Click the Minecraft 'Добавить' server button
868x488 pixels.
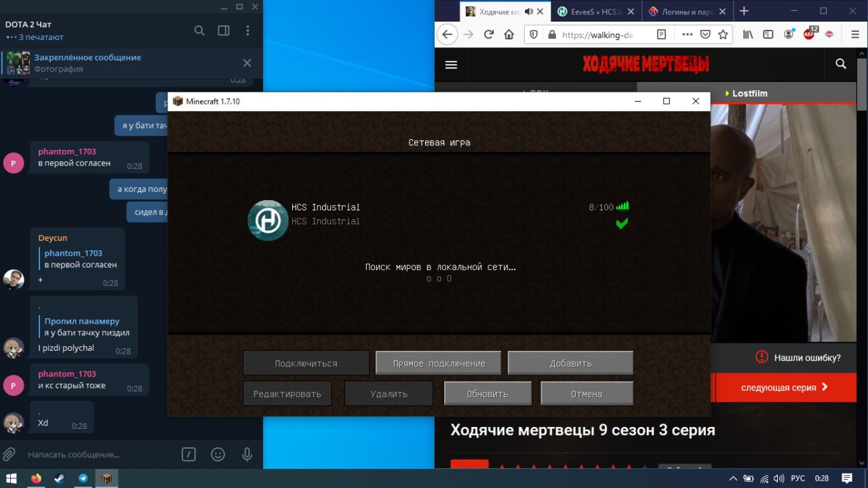click(x=570, y=363)
